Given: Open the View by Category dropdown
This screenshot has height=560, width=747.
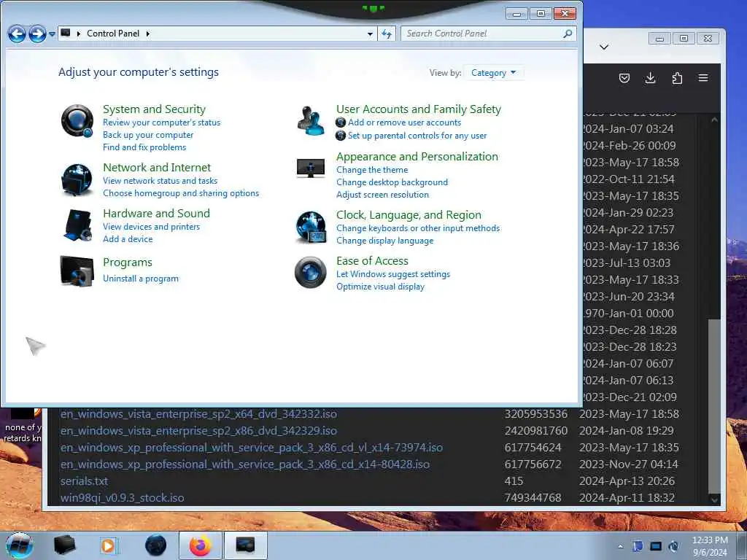Looking at the screenshot, I should coord(494,73).
